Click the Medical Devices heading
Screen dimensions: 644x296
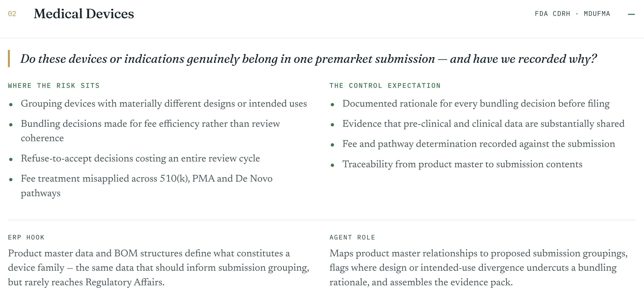click(x=84, y=14)
